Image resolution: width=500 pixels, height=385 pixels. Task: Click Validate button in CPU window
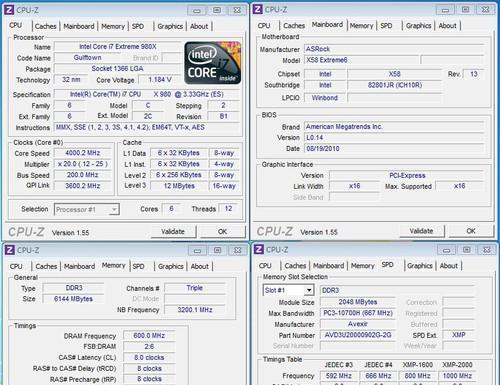click(173, 231)
